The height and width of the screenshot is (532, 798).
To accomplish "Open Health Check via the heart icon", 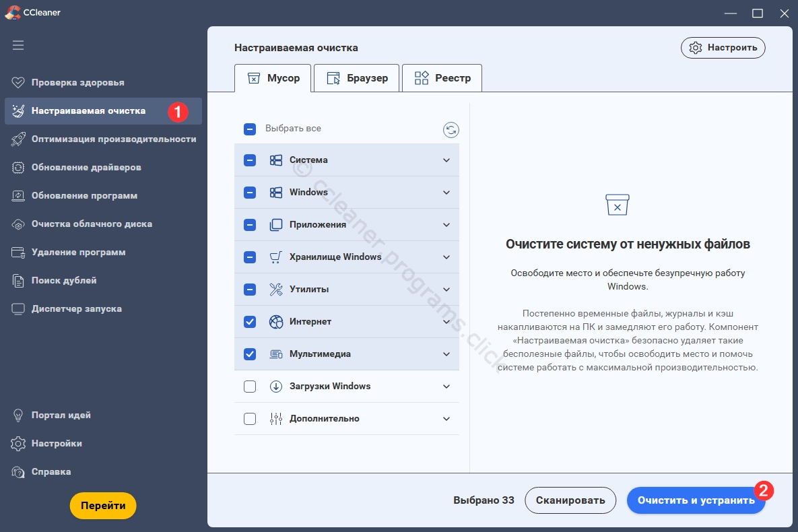I will click(18, 83).
